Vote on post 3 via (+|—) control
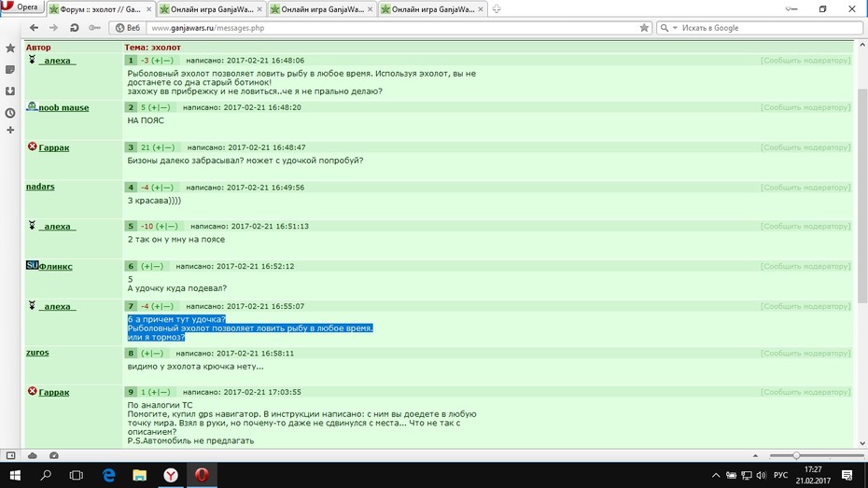This screenshot has width=868, height=488. [x=164, y=147]
